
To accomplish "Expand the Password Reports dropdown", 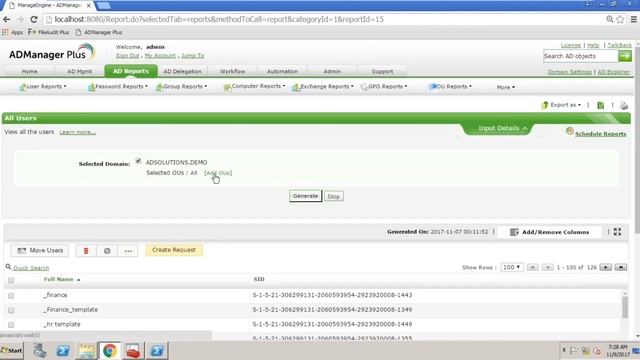I will (118, 87).
